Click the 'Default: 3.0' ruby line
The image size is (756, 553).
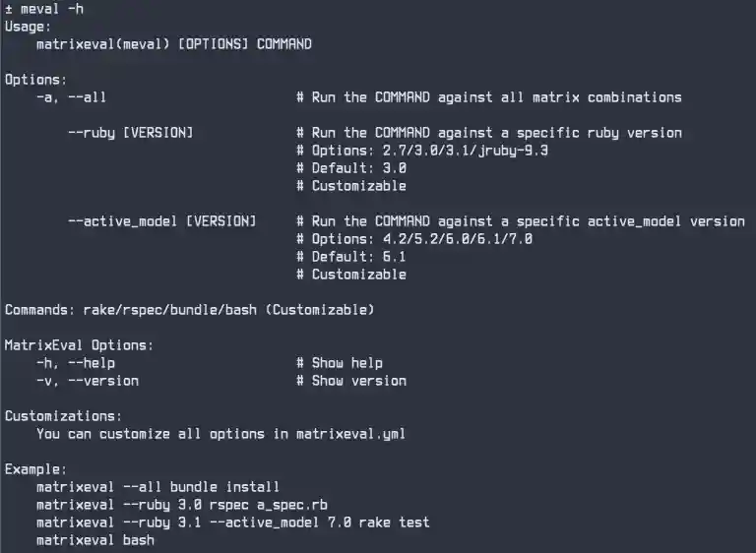point(359,168)
